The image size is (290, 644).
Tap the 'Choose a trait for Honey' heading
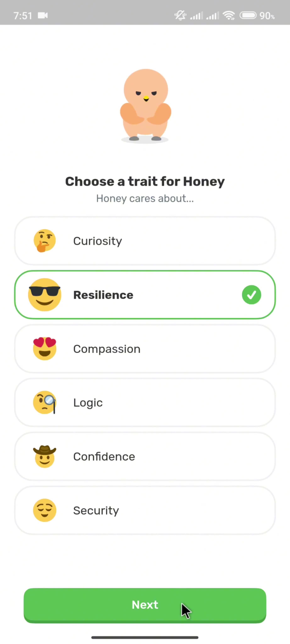click(x=145, y=181)
